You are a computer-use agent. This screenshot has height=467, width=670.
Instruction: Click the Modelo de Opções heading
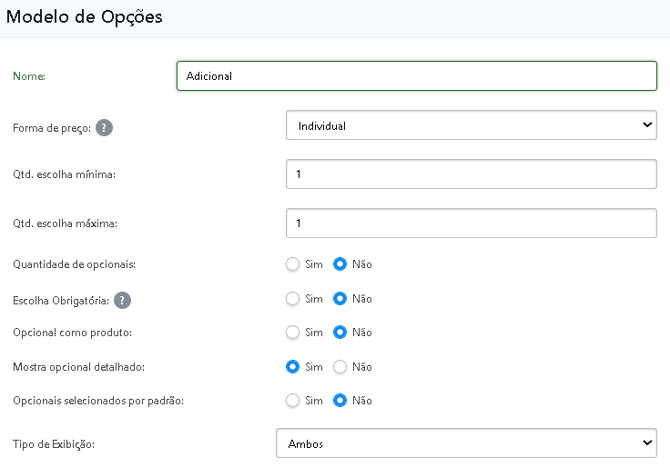pos(84,17)
